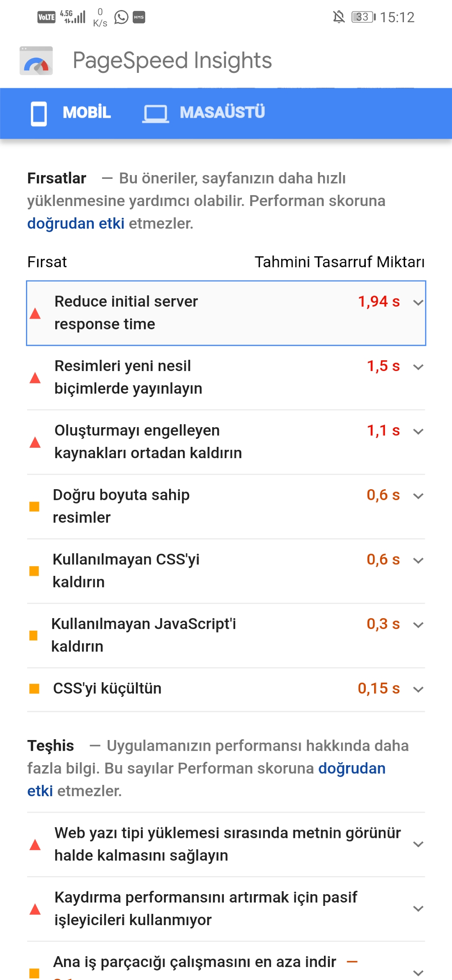Tap orange square beside CSS'yi küçültün
Image resolution: width=452 pixels, height=980 pixels.
[34, 689]
